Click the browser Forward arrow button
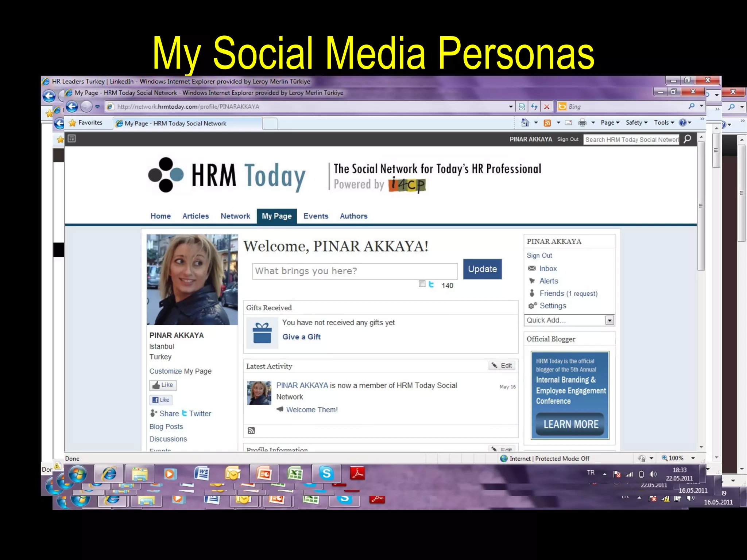The width and height of the screenshot is (747, 560). pos(86,106)
